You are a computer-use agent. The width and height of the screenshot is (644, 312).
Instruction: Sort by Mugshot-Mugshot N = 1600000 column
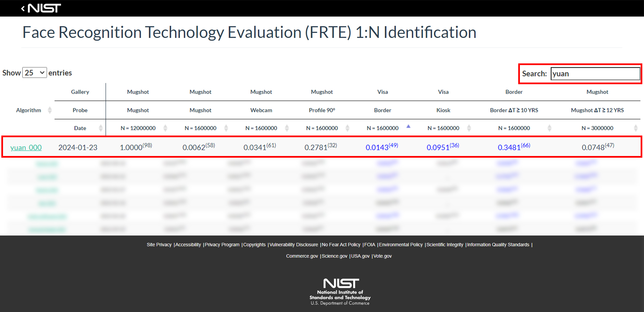[226, 128]
